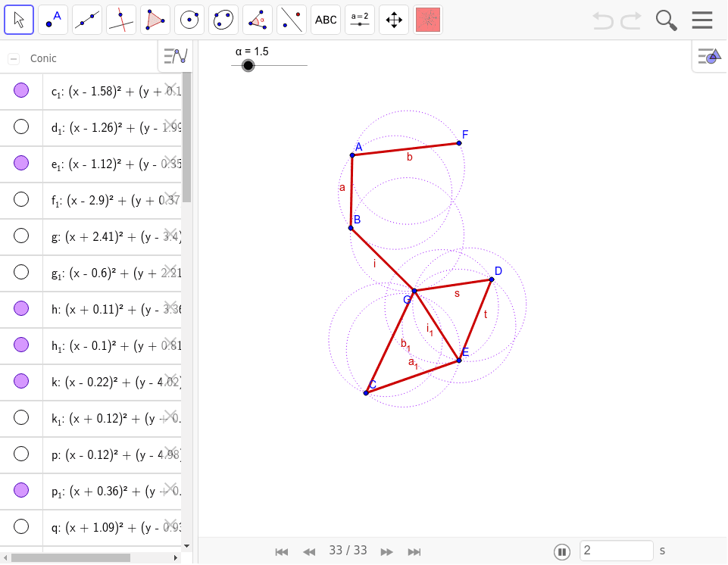Select the Polygon tool
Viewport: 728px width, 565px height.
(155, 19)
